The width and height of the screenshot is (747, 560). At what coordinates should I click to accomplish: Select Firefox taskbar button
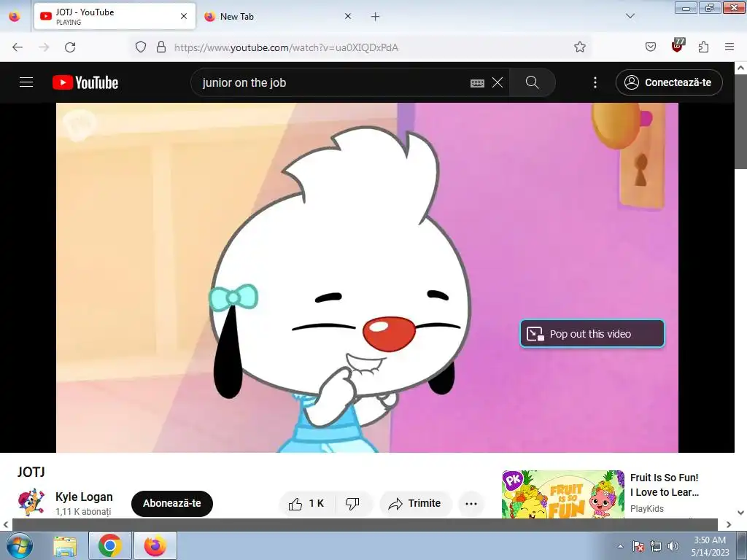155,545
